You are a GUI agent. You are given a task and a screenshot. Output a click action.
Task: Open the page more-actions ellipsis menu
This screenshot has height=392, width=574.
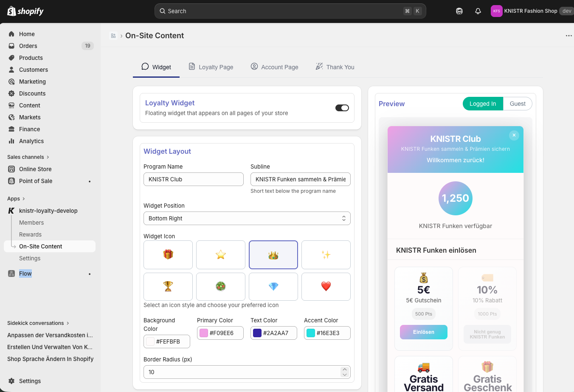point(568,36)
